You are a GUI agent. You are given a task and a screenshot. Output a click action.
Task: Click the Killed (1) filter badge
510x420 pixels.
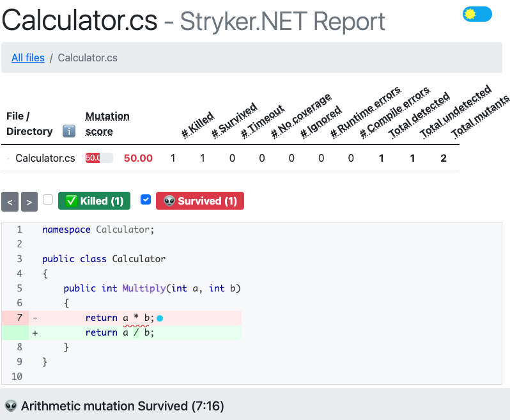click(95, 201)
